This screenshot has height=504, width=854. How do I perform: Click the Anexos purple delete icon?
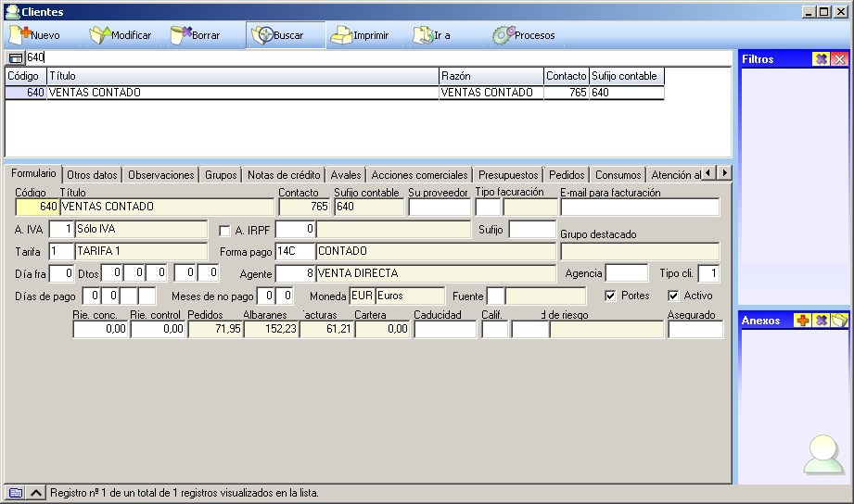(821, 320)
